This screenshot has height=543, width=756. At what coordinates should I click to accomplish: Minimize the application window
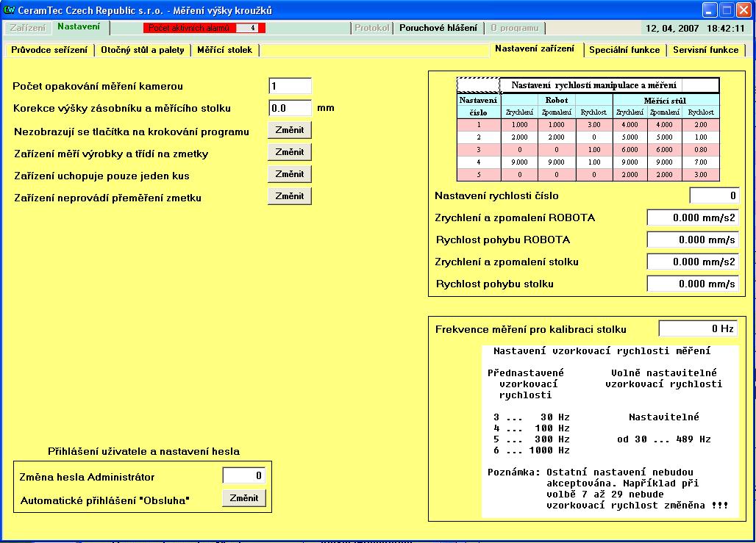coord(709,10)
